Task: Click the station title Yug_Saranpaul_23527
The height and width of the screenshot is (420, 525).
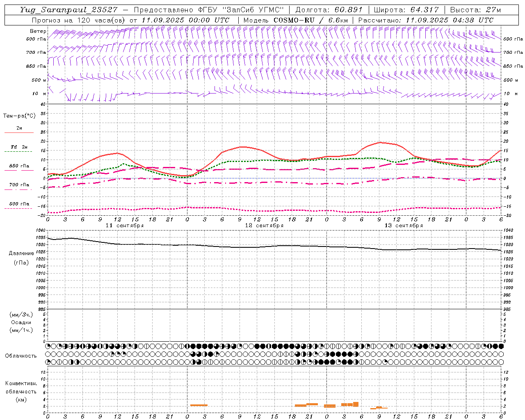Action: [x=70, y=10]
